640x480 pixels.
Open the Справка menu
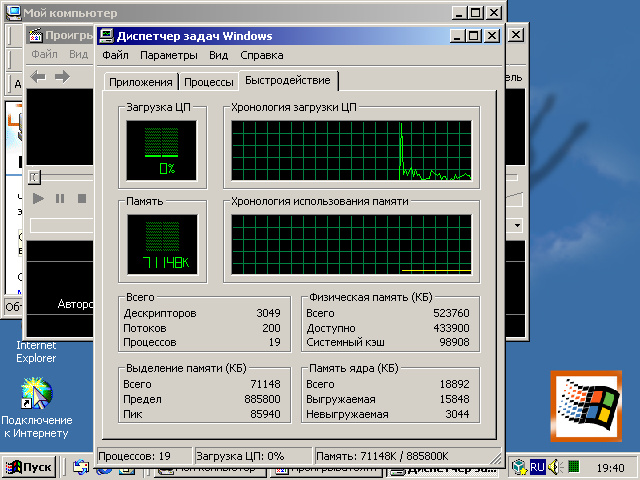point(262,55)
